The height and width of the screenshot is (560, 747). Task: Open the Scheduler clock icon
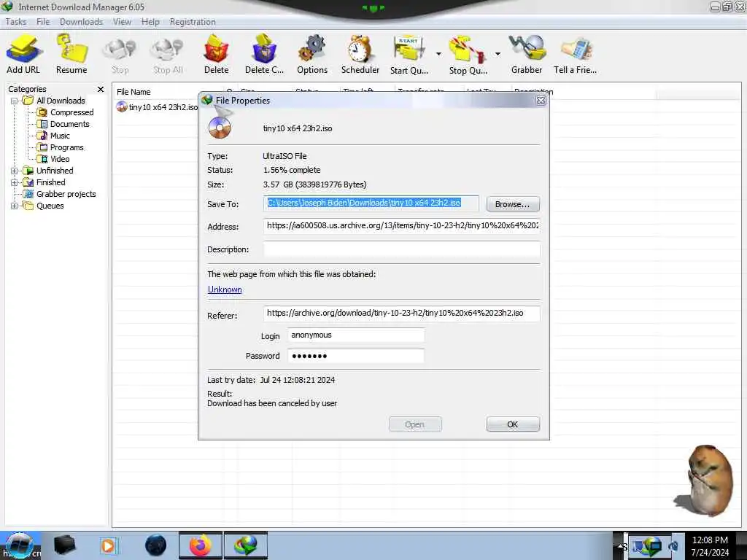[360, 54]
